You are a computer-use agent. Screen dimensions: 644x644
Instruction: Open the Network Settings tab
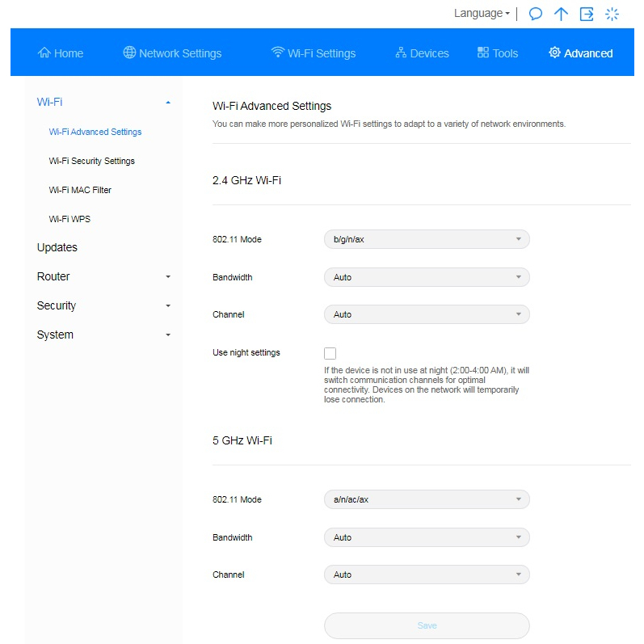coord(172,53)
